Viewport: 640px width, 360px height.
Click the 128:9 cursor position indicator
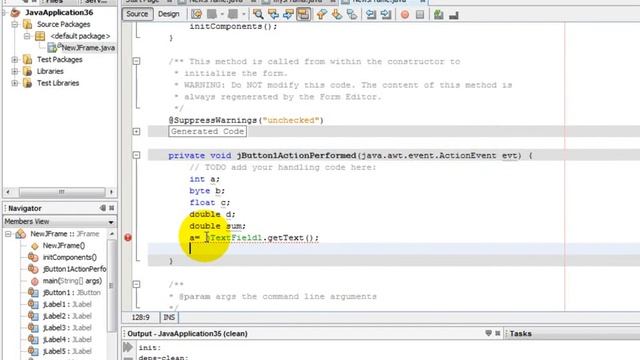pyautogui.click(x=140, y=317)
